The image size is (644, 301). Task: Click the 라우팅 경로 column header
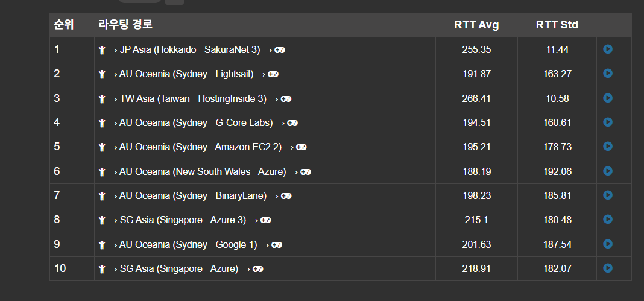point(125,25)
